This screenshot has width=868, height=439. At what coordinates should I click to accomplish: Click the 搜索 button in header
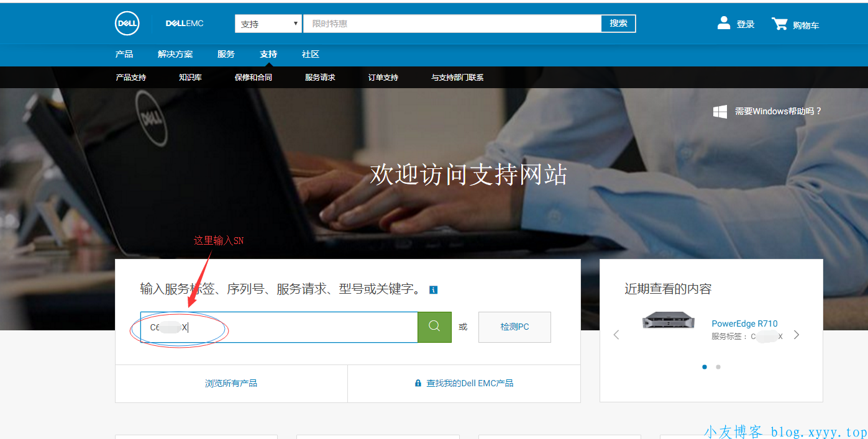point(618,24)
